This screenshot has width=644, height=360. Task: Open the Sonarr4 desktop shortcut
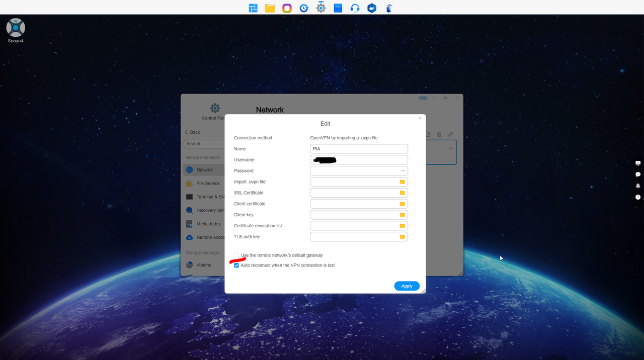[16, 31]
